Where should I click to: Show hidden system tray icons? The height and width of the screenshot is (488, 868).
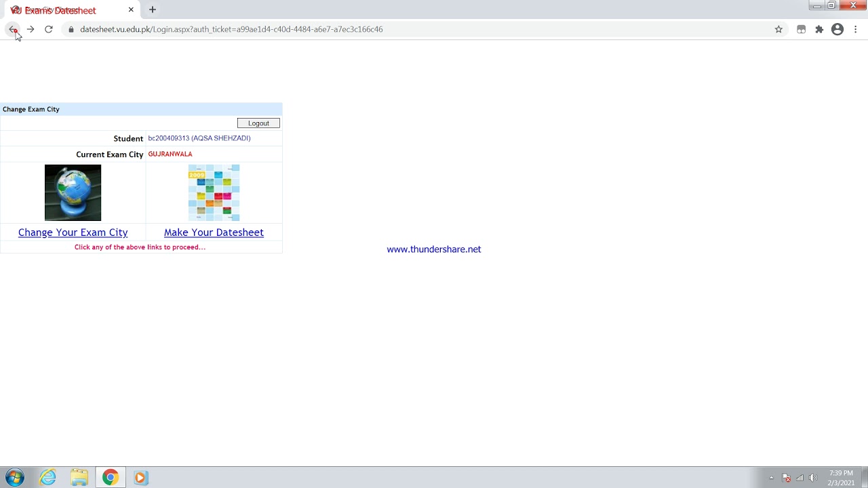(771, 478)
